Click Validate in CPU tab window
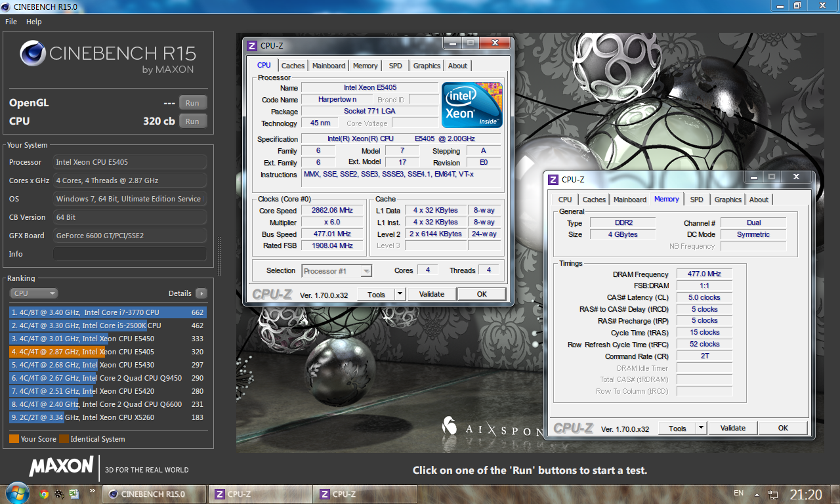This screenshot has width=840, height=504. [432, 294]
